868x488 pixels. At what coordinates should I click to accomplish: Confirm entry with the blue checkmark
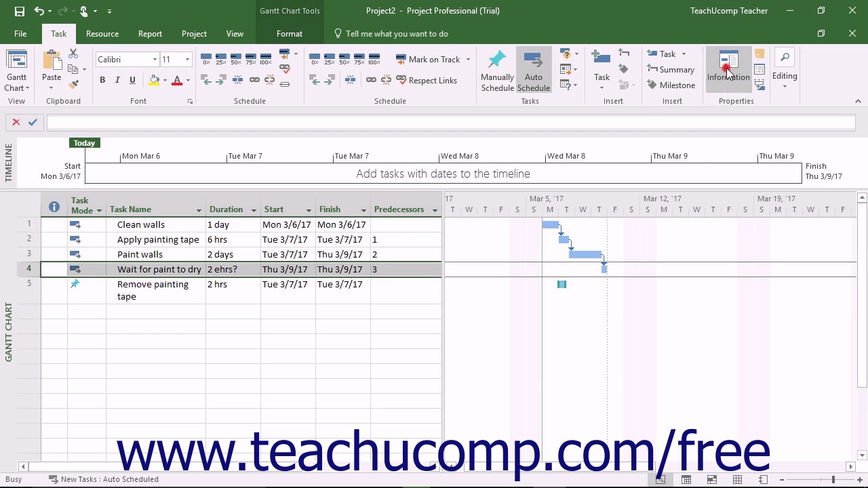[33, 122]
